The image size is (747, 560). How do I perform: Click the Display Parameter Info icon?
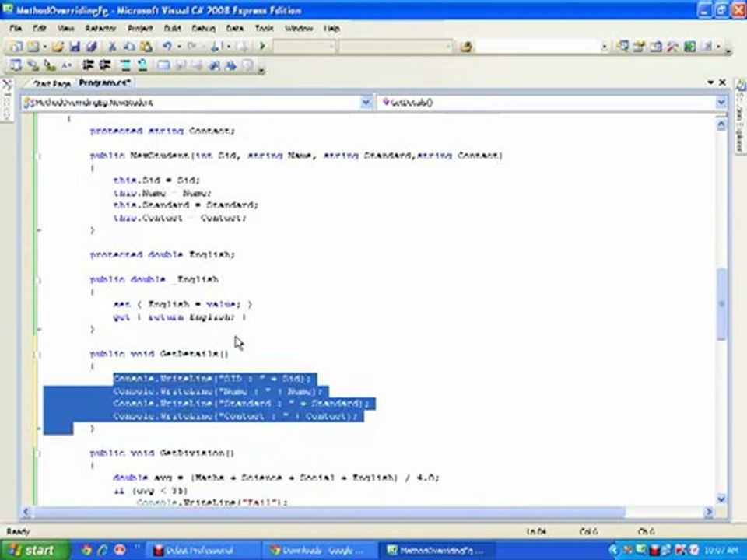(33, 65)
